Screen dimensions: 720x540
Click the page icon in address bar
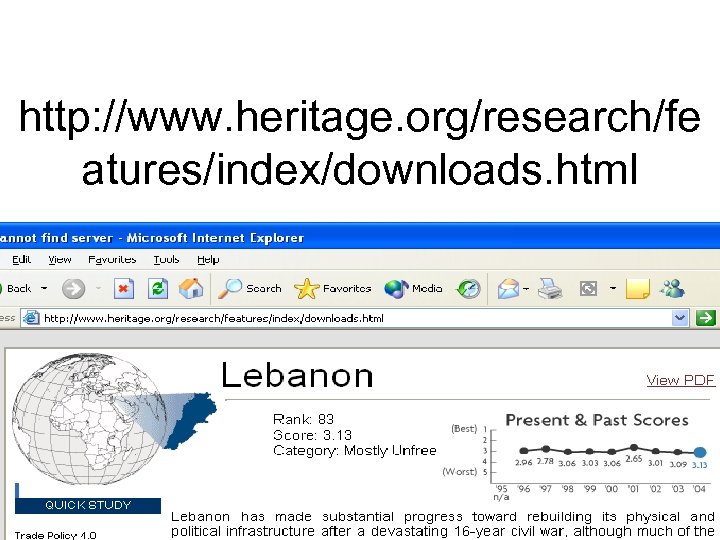(31, 318)
